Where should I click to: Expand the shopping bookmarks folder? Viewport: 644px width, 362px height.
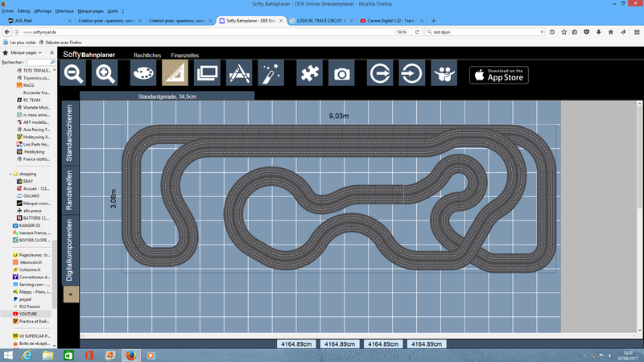coord(28,173)
